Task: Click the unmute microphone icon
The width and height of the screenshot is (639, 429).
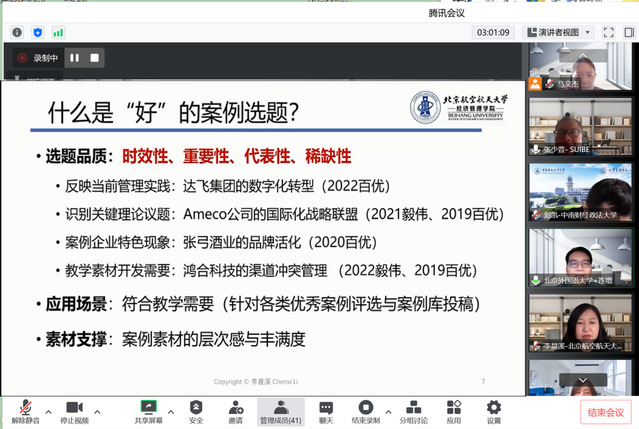Action: click(24, 410)
